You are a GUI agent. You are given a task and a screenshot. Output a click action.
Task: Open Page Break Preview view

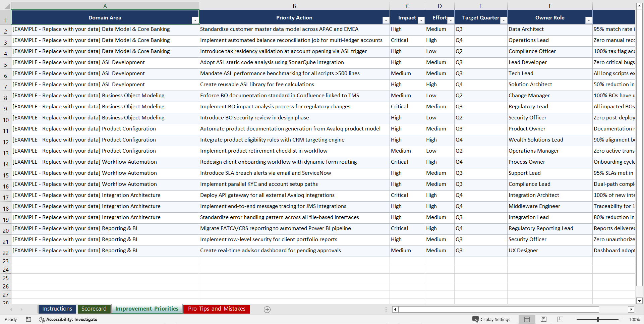coord(560,319)
